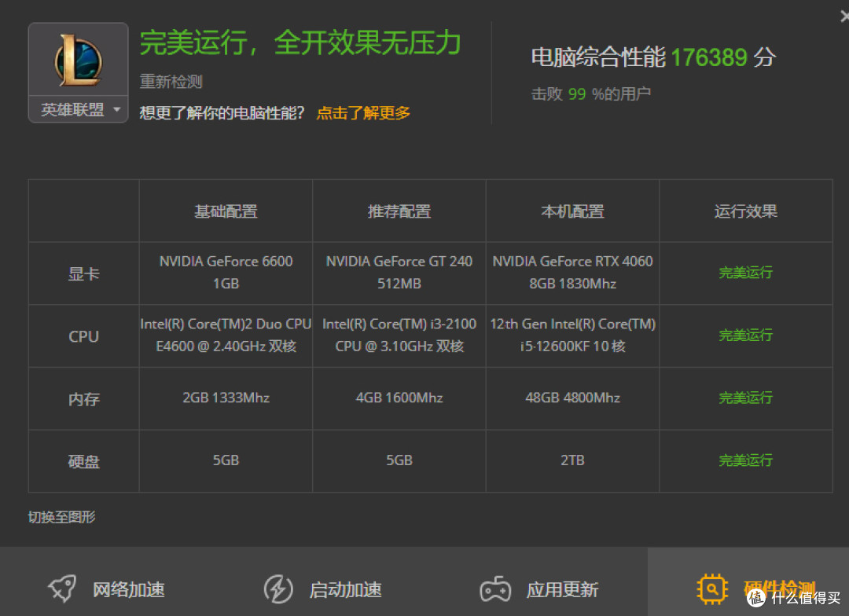Click the NVIDIA GeForce 6600 1GB cell

226,273
